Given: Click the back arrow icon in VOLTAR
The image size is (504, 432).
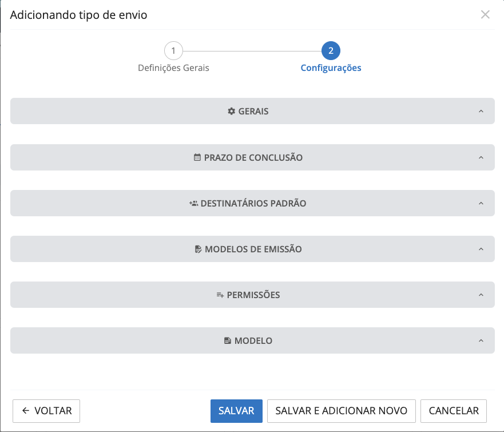Looking at the screenshot, I should (26, 411).
